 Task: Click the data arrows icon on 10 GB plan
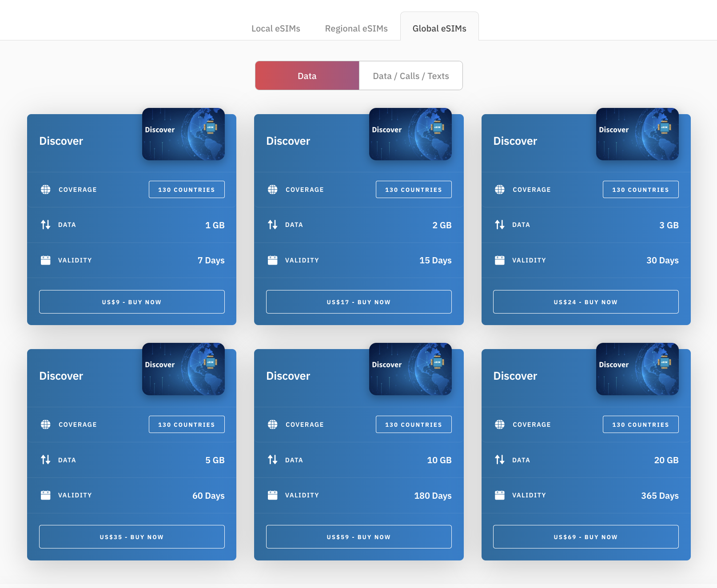click(x=272, y=460)
